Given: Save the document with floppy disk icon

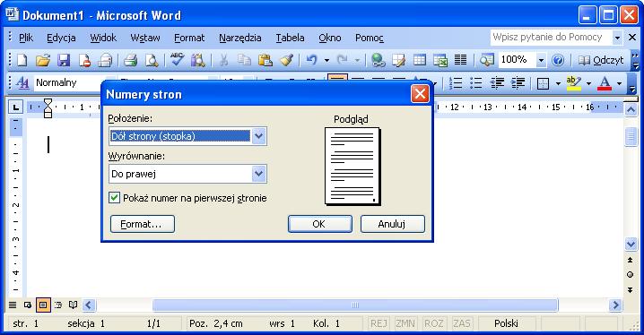Looking at the screenshot, I should click(64, 61).
